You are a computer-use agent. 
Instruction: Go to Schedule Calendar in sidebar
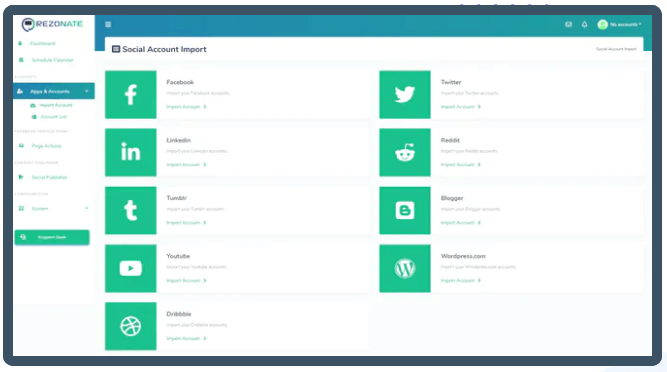(x=52, y=60)
